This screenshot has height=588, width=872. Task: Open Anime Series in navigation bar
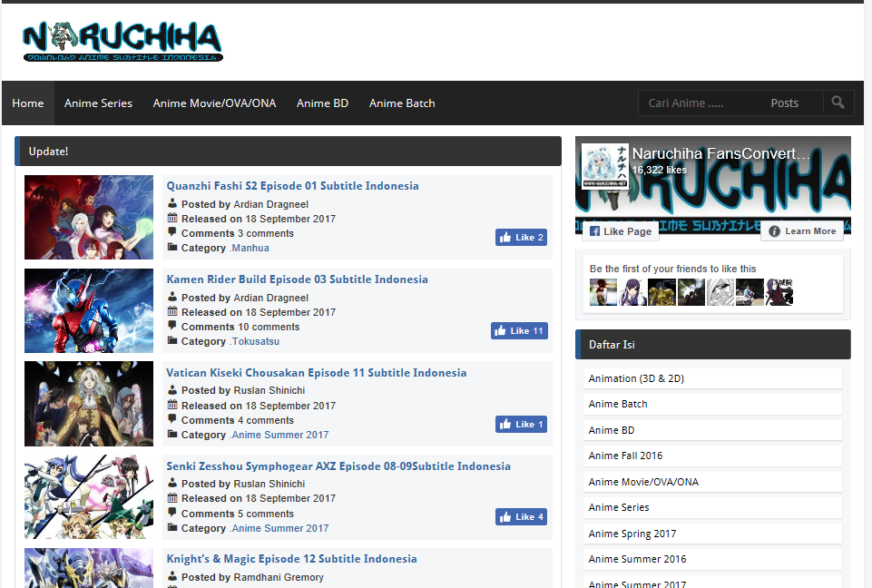point(98,103)
